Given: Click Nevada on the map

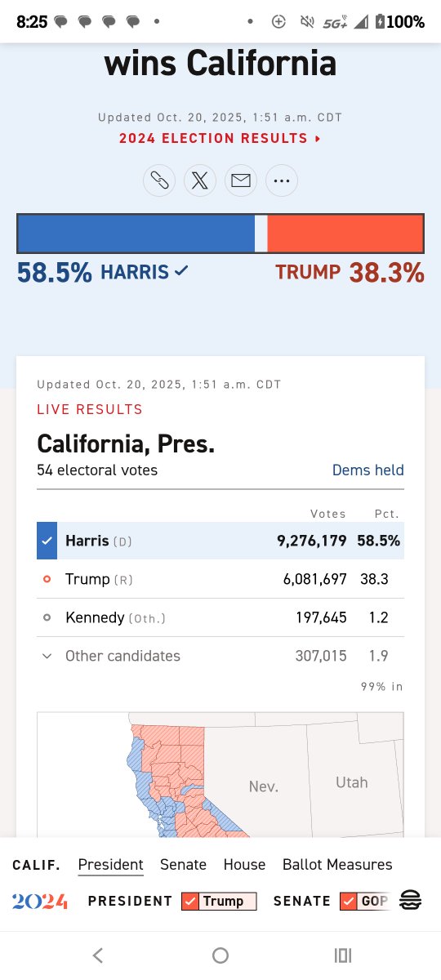Looking at the screenshot, I should [x=263, y=786].
